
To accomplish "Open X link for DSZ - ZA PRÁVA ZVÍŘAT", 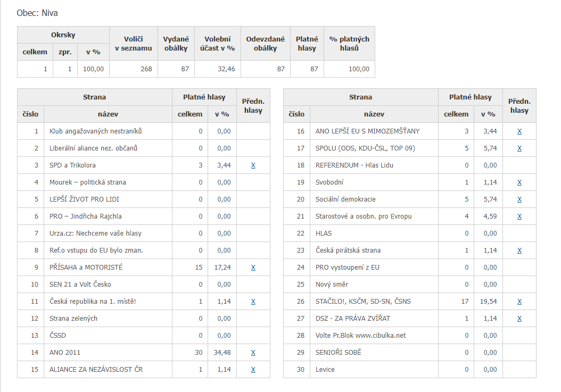I will click(519, 319).
